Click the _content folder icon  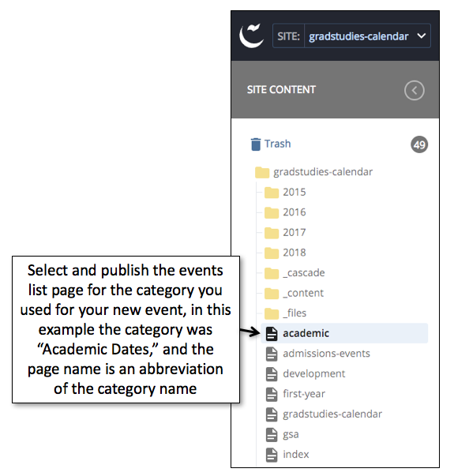click(272, 293)
